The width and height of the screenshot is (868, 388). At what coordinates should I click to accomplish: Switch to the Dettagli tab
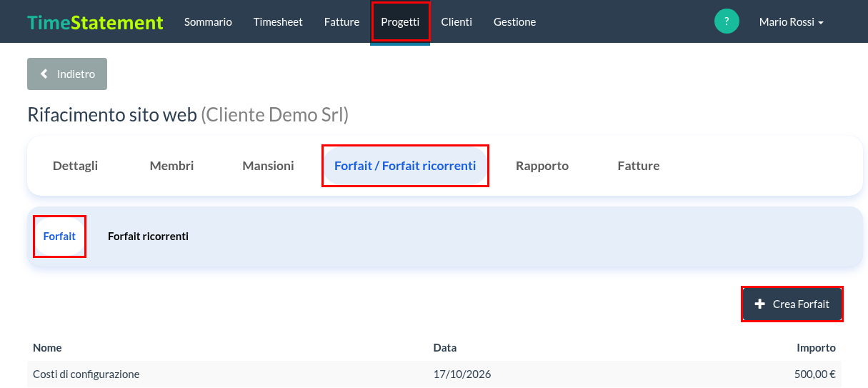point(75,166)
